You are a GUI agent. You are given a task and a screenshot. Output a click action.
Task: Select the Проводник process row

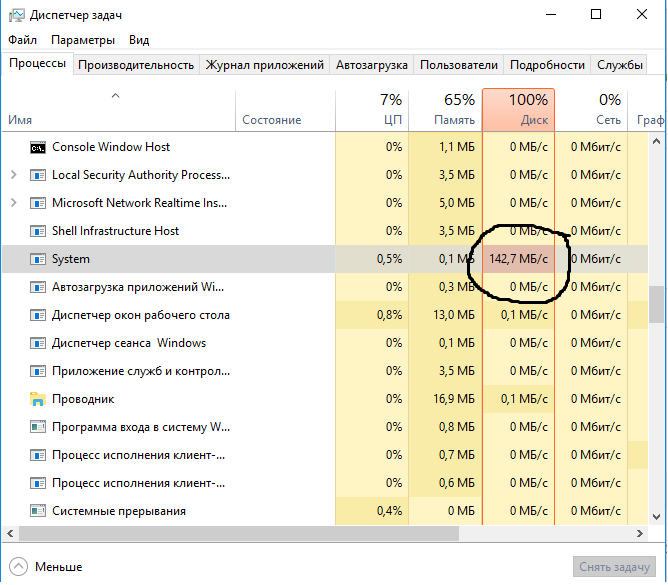pos(325,399)
